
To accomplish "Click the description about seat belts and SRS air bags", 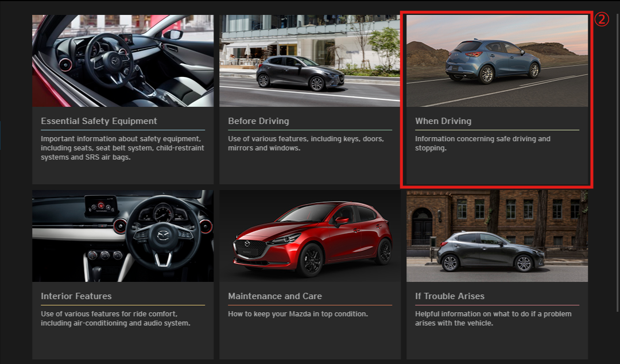I will click(x=122, y=148).
